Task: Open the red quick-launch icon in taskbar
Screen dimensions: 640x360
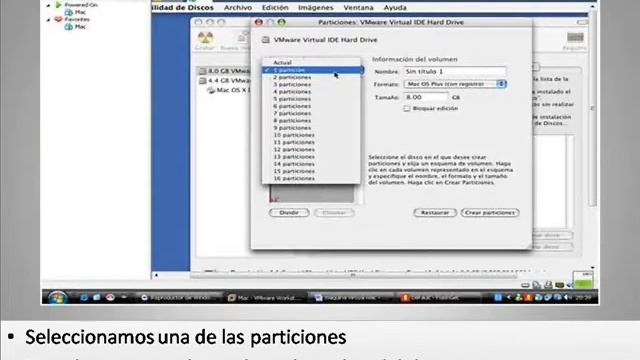Action: coord(110,298)
